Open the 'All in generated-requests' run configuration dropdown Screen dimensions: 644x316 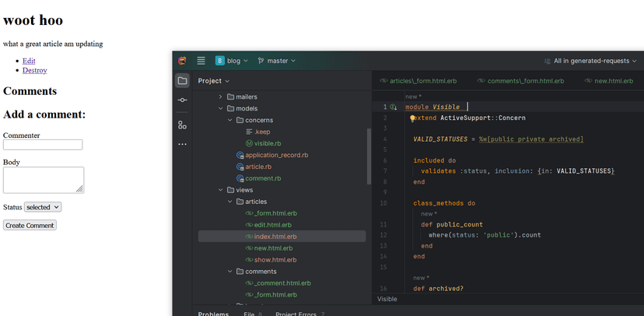(591, 61)
